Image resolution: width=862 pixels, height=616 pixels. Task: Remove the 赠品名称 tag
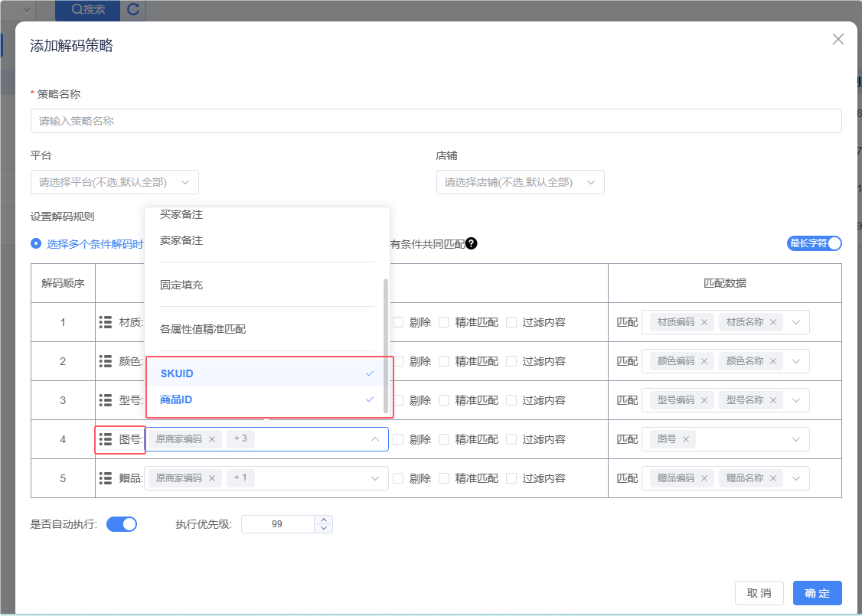tap(773, 478)
